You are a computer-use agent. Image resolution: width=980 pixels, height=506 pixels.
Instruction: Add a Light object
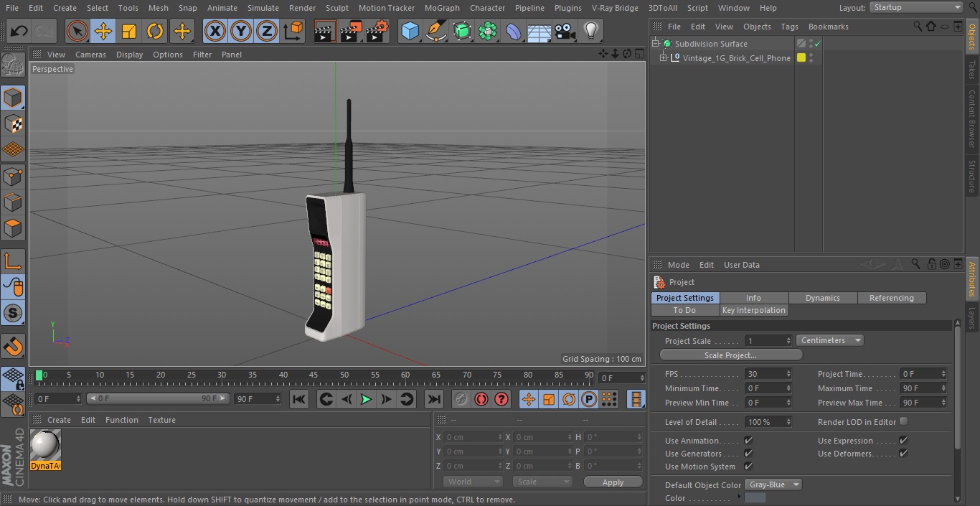point(591,31)
